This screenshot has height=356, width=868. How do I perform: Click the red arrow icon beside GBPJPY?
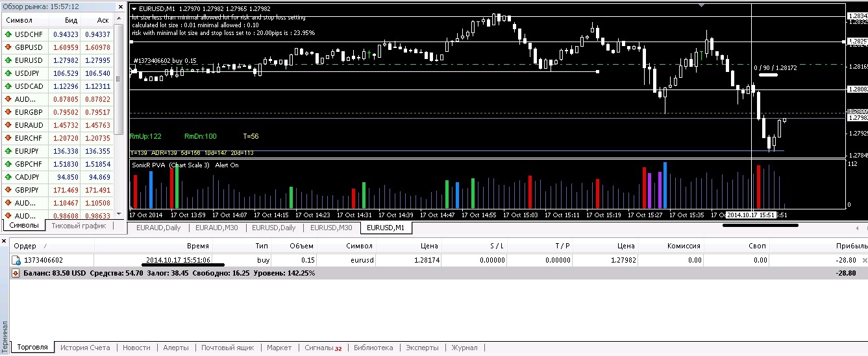8,190
